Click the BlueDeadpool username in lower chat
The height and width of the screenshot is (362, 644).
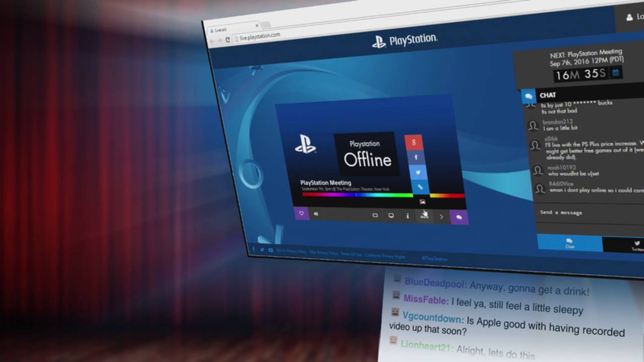point(436,284)
